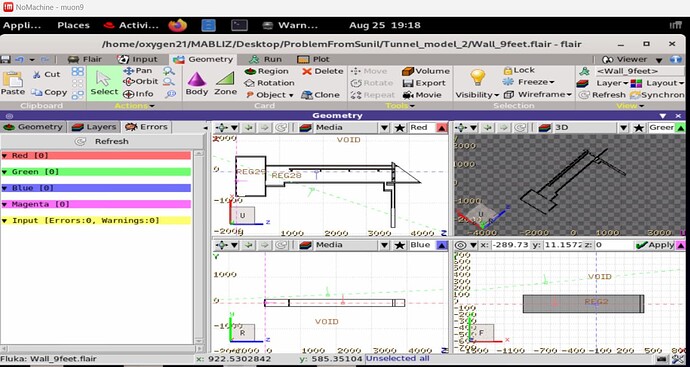The image size is (690, 367).
Task: Open the Wireframe dropdown menu
Action: [538, 95]
